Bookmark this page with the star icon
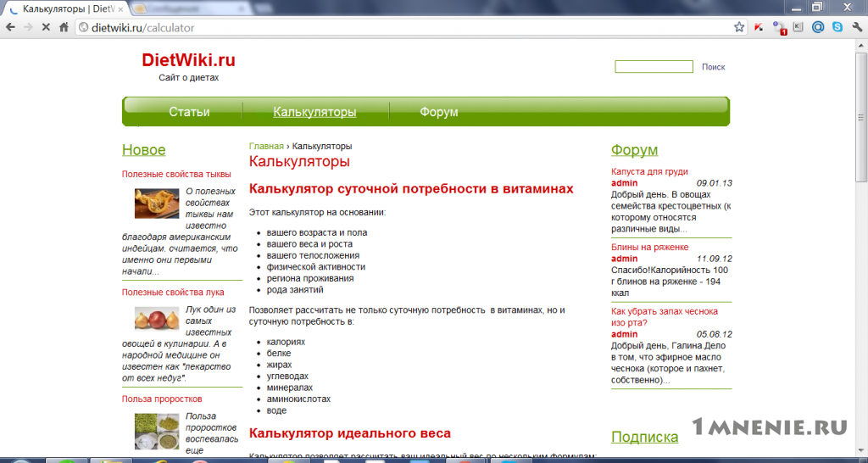 (x=739, y=27)
